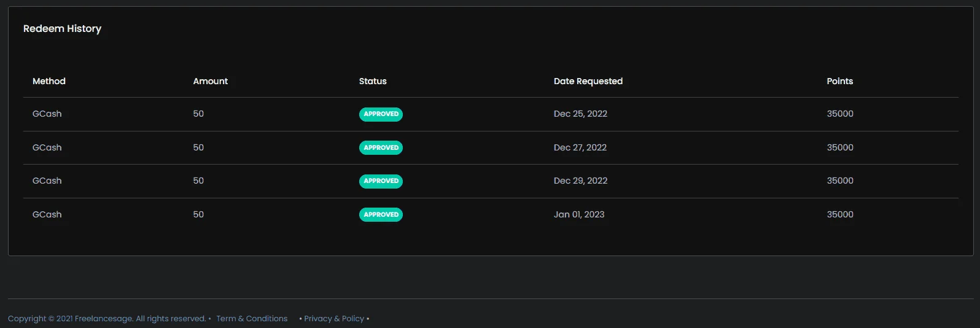Click the Points column header
Screen dimensions: 980x328
tap(840, 81)
